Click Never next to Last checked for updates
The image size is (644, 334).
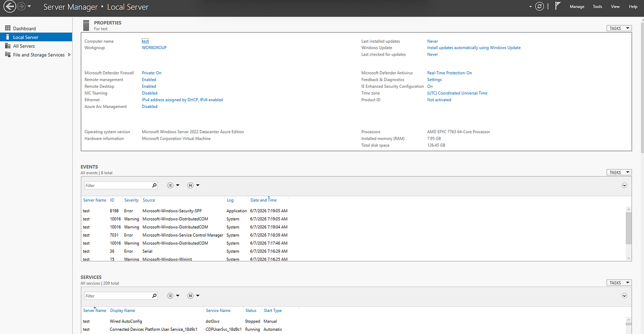(x=432, y=54)
